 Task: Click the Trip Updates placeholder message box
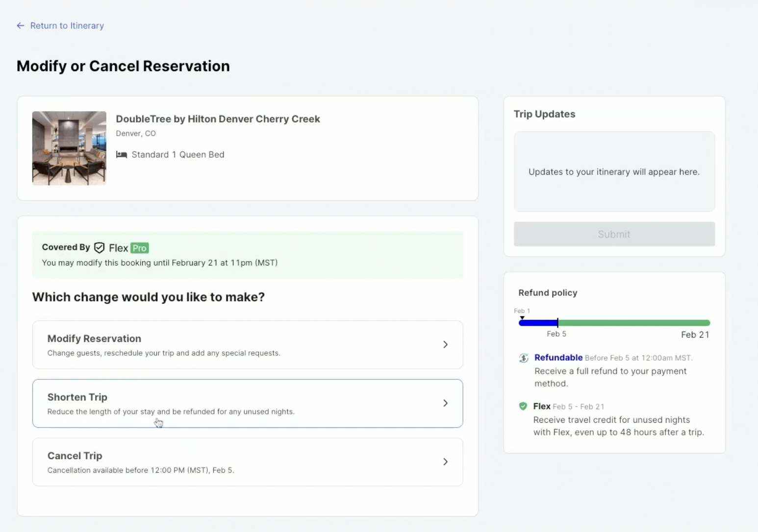pyautogui.click(x=614, y=171)
